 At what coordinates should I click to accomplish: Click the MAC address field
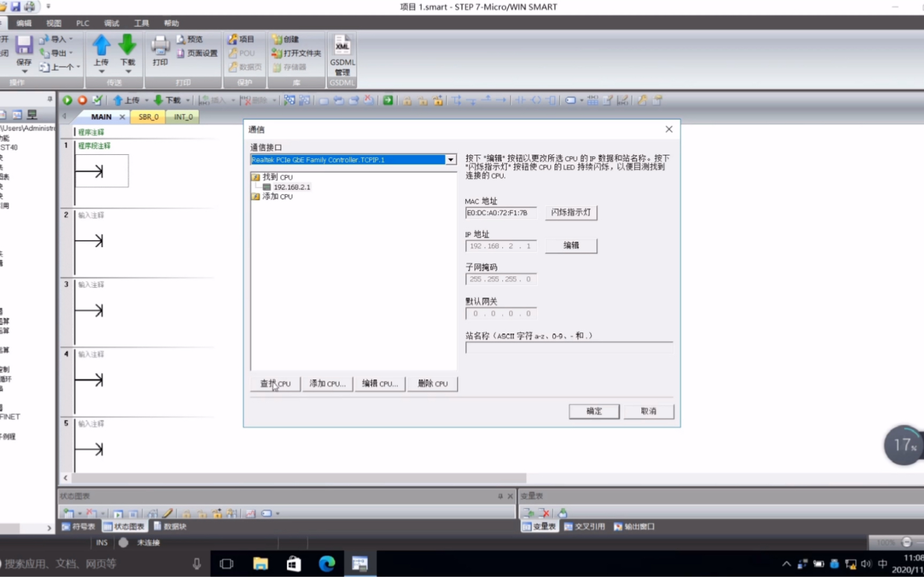click(501, 213)
